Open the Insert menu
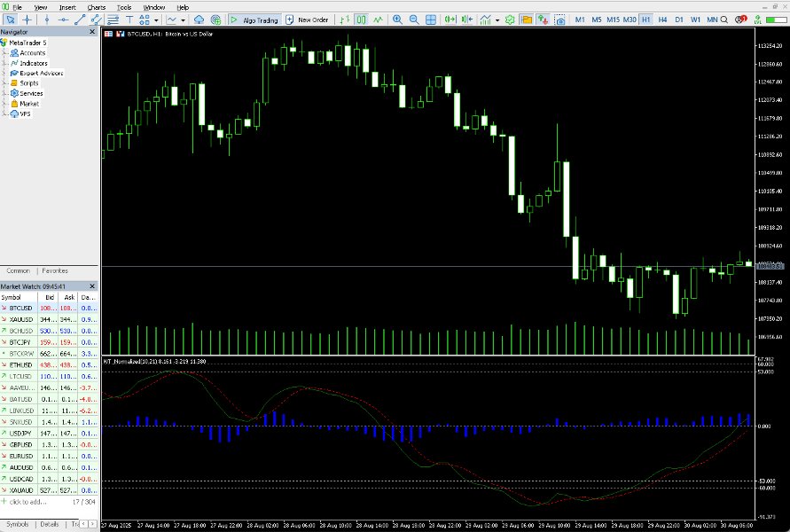 click(x=67, y=7)
